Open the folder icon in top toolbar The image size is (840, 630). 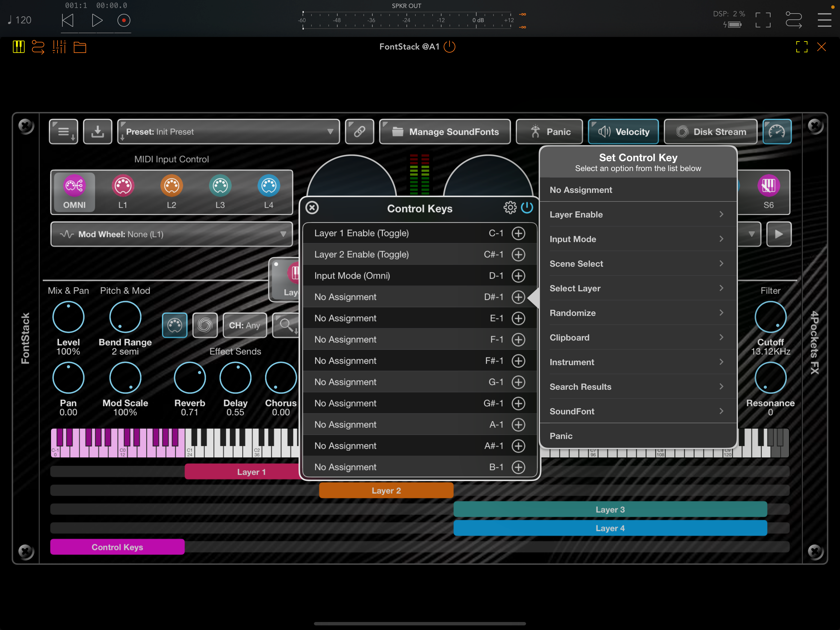[80, 47]
